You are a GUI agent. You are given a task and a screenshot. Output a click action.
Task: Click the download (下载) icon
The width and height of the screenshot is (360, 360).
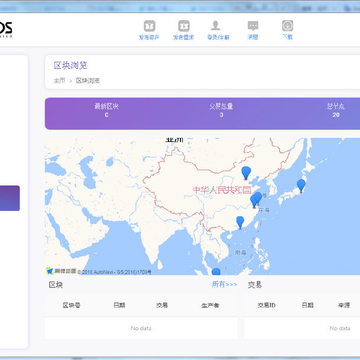(287, 26)
